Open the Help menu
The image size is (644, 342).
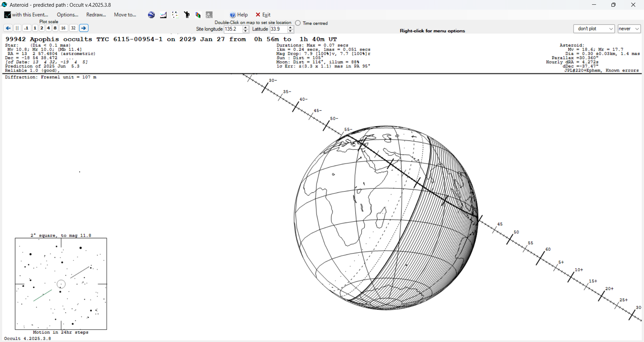click(x=239, y=15)
